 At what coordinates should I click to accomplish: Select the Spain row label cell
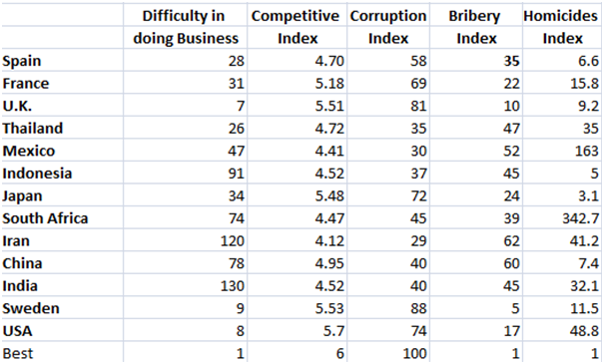click(x=63, y=61)
